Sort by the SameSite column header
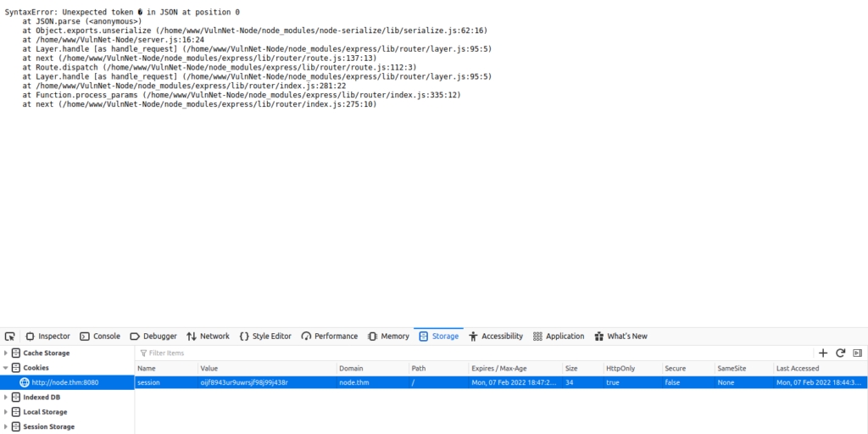This screenshot has width=868, height=434. click(x=744, y=369)
